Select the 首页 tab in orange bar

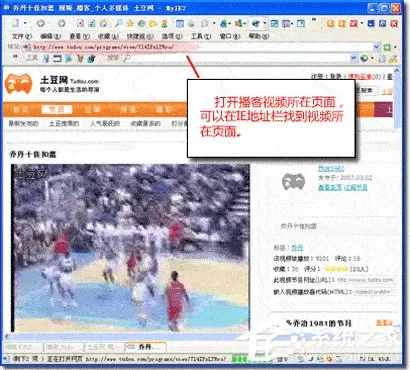(21, 109)
